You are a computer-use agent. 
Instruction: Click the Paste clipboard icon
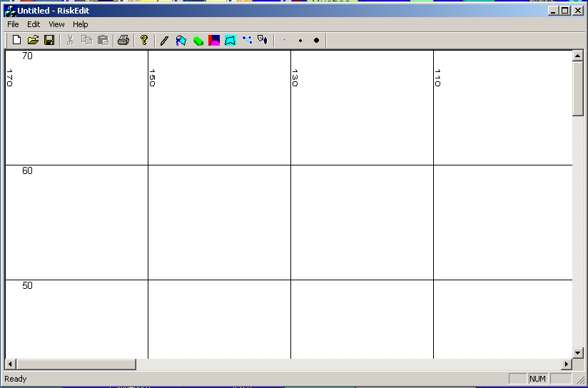tap(103, 40)
